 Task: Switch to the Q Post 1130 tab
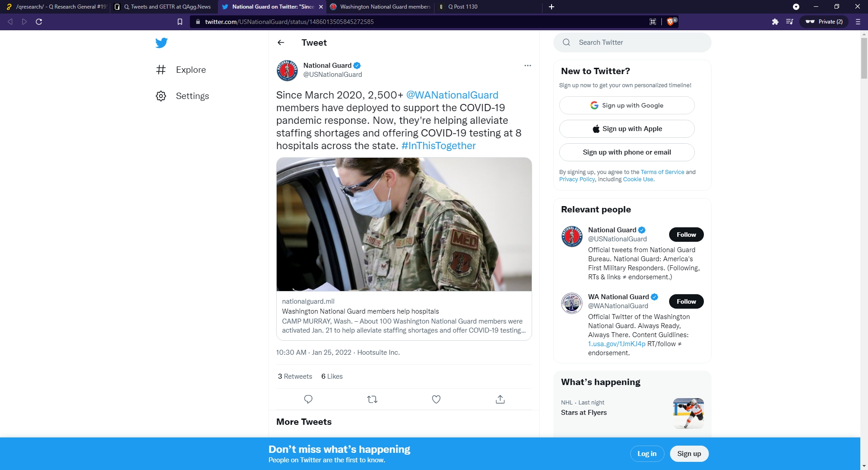click(x=488, y=7)
